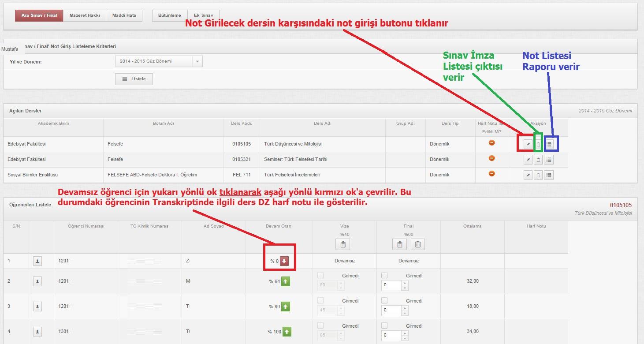This screenshot has width=644, height=344.
Task: Switch to Mazeret Hakkı tab
Action: (x=85, y=15)
